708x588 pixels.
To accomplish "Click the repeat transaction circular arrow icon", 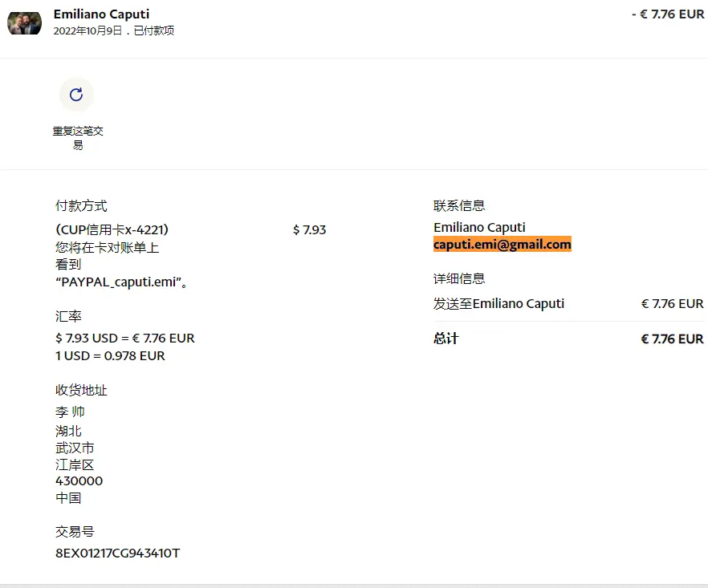I will pyautogui.click(x=76, y=95).
